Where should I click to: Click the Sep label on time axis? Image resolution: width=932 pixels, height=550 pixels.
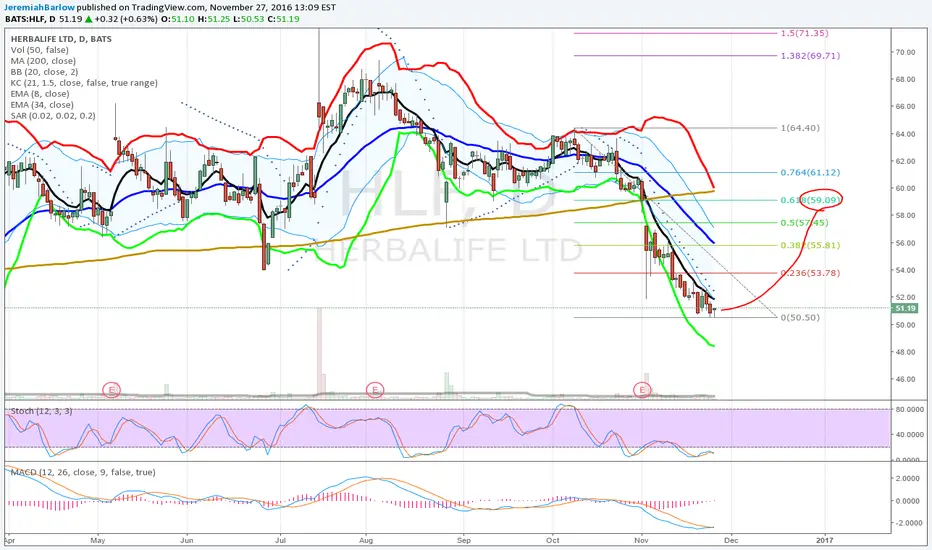point(464,540)
